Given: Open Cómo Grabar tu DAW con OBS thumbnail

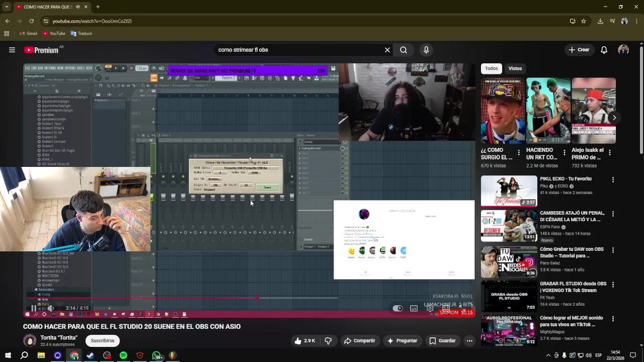Looking at the screenshot, I should coord(509,261).
